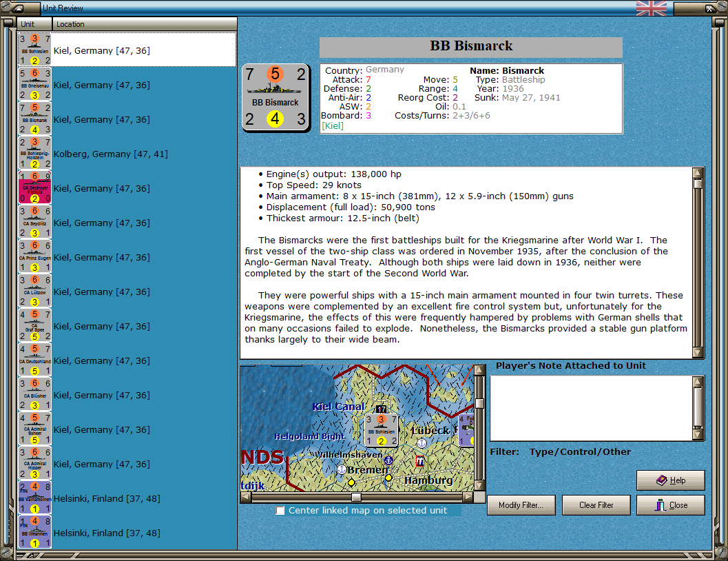
Task: Select the BB Gneisenau unit counter
Action: pos(34,84)
